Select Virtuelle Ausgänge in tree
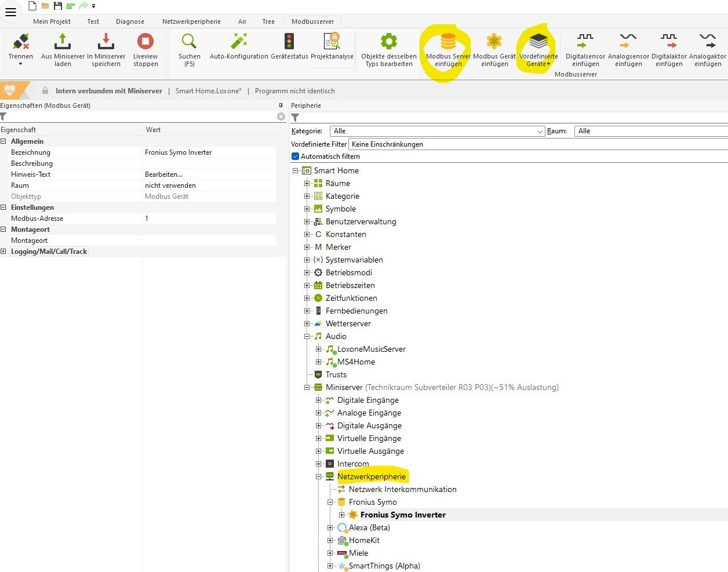The width and height of the screenshot is (728, 572). 370,451
